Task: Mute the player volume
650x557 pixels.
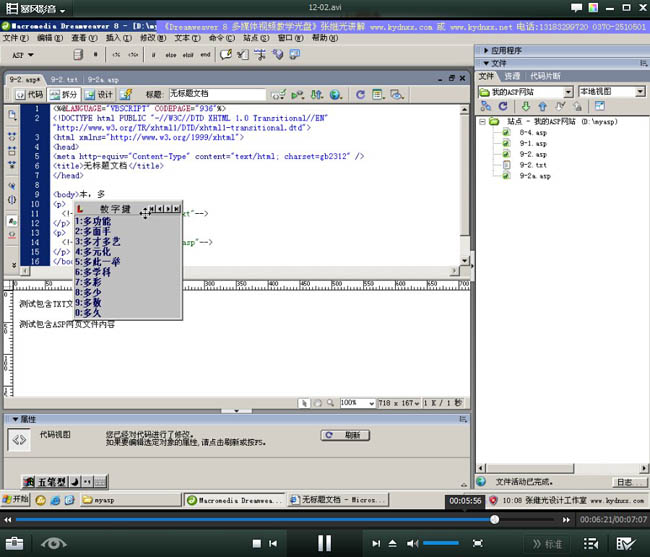Action: point(412,543)
